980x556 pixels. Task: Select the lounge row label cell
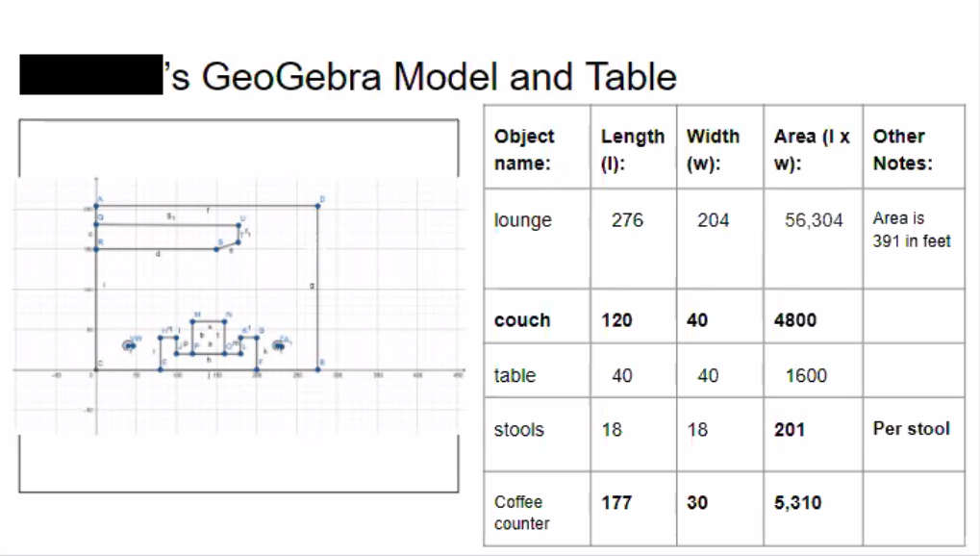(x=537, y=239)
